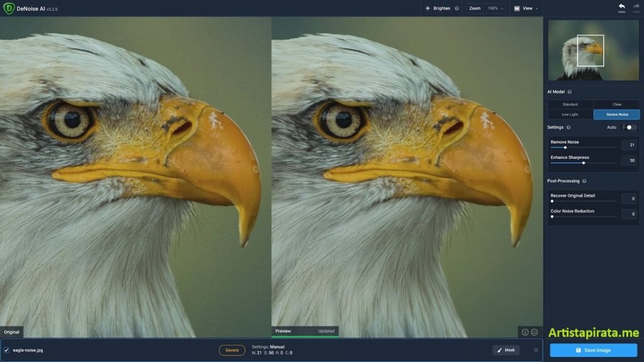Click the Brighten sun icon
Screen dimensions: 644x362
[x=428, y=8]
